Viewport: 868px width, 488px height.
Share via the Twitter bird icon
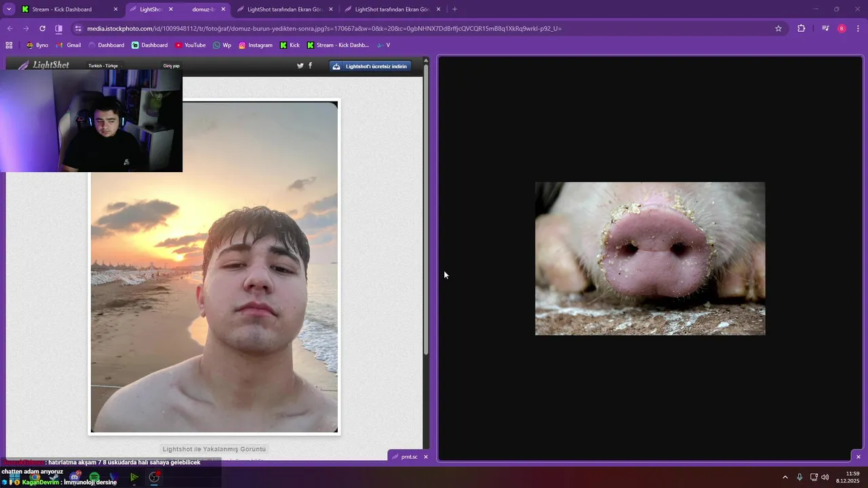300,66
